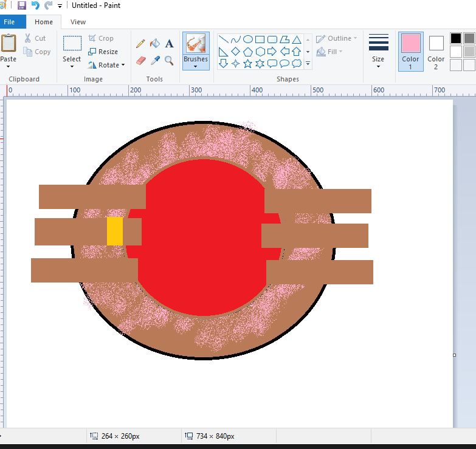Undo the last action
The width and height of the screenshot is (476, 449).
35,5
